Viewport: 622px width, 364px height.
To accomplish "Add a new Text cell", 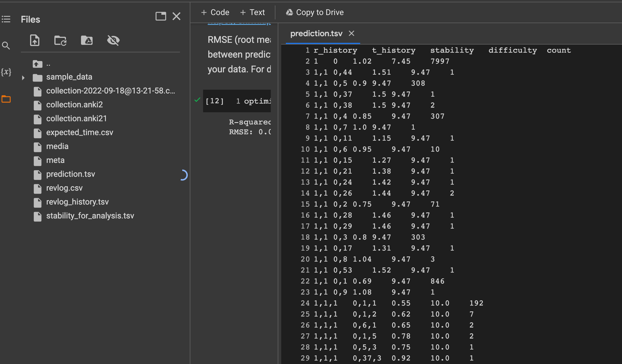I will coord(253,12).
